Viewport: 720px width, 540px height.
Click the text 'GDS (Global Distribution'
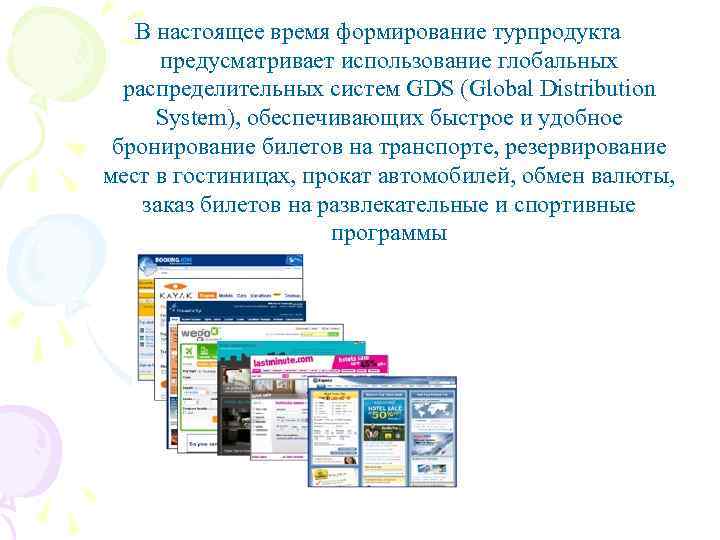[531, 89]
